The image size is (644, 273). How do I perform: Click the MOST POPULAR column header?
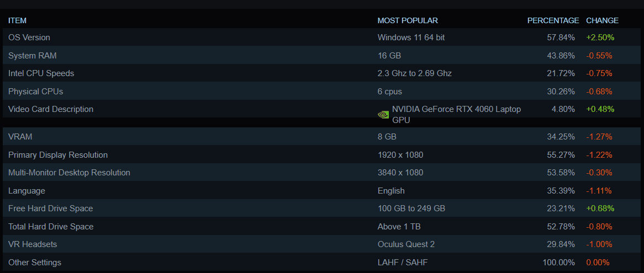[408, 20]
